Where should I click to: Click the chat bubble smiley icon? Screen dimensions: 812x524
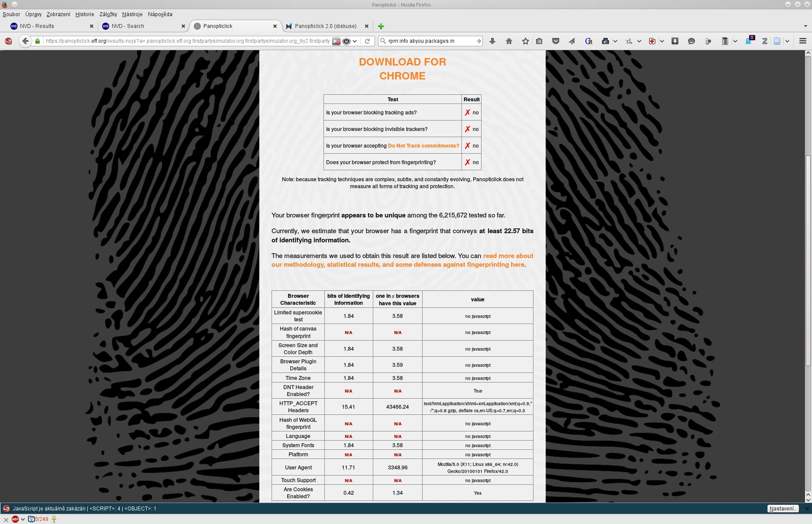[x=692, y=41]
